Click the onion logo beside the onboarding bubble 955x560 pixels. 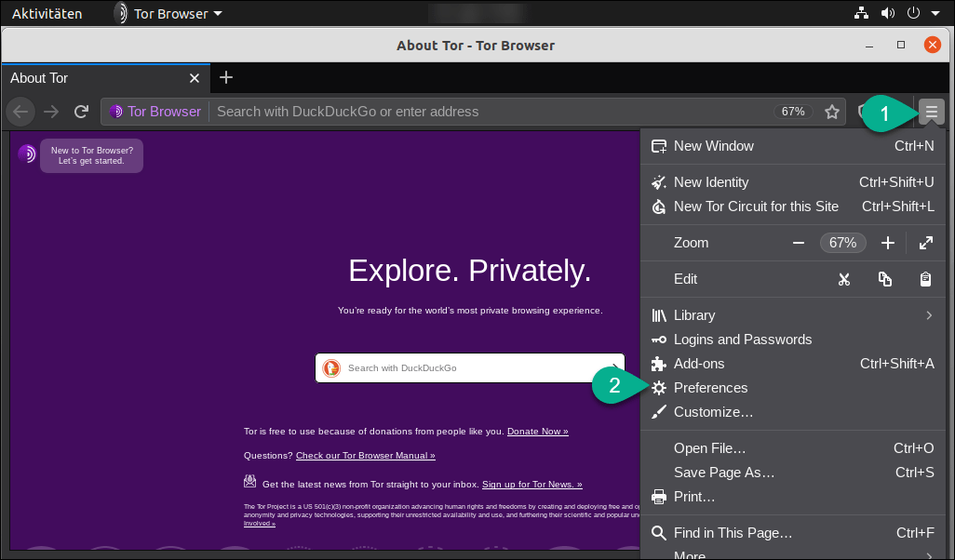coord(27,154)
